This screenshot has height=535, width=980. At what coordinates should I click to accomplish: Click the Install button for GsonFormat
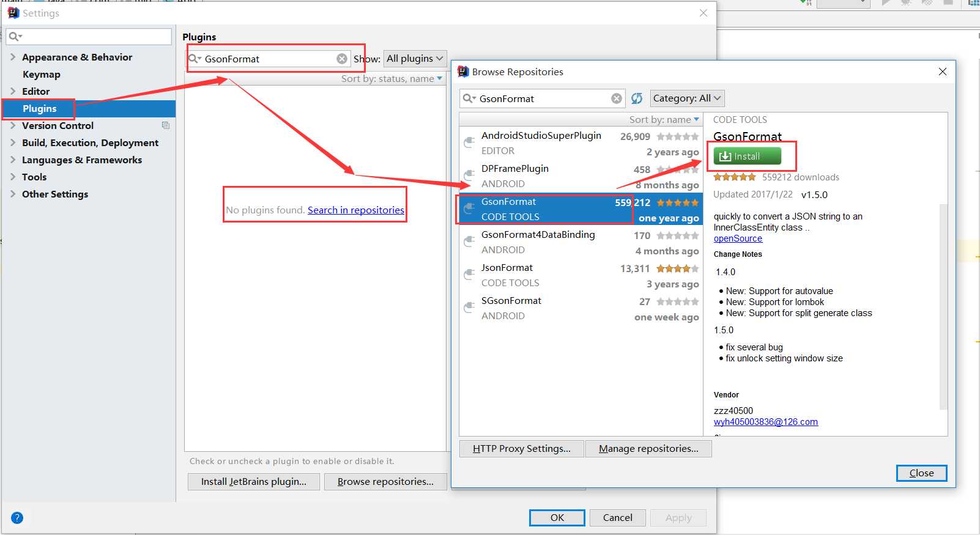(748, 157)
